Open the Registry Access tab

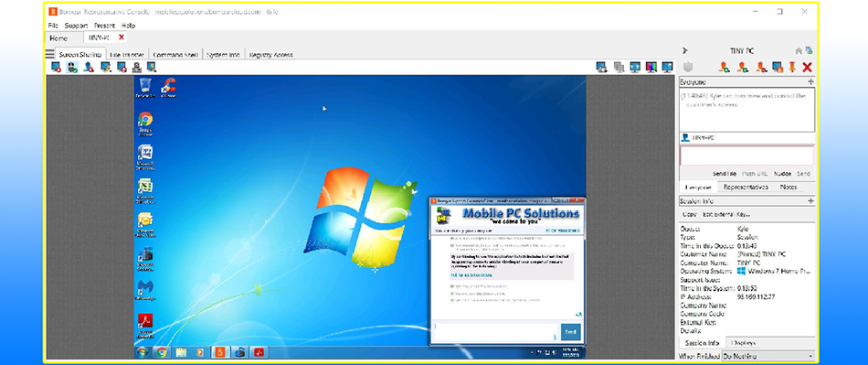(x=270, y=55)
